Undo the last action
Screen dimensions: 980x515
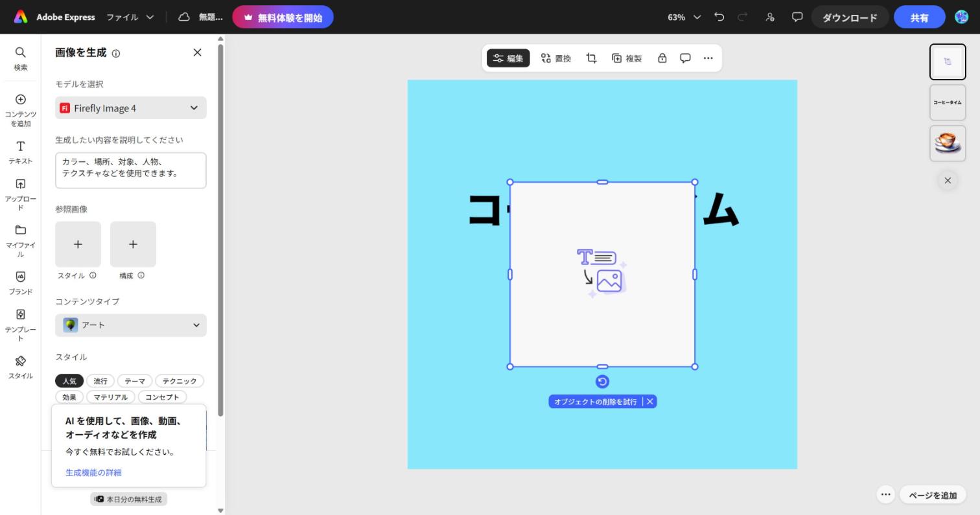[x=719, y=17]
